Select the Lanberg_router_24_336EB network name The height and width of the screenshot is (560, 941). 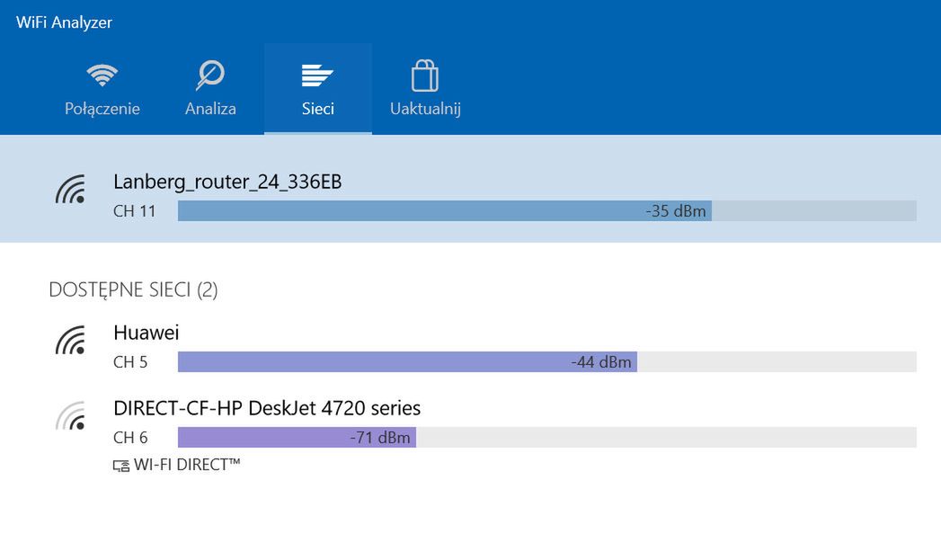click(x=227, y=182)
